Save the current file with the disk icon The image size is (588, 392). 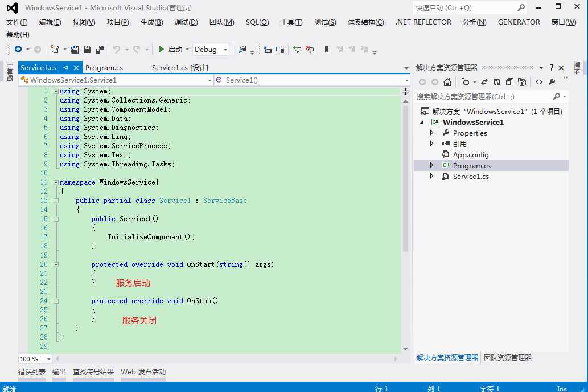click(87, 49)
